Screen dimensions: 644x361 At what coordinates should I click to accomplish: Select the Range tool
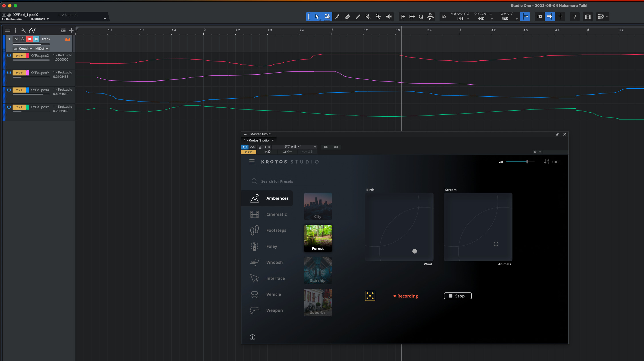327,17
